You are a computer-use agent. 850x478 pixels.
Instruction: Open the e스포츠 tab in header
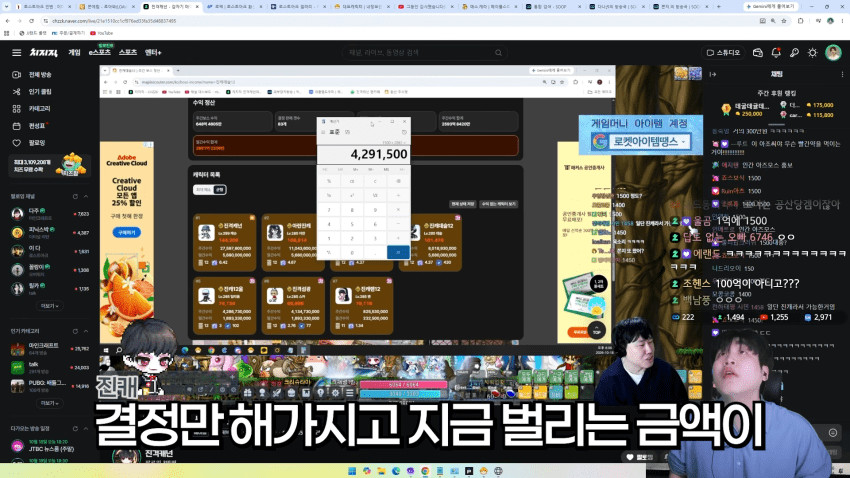100,53
